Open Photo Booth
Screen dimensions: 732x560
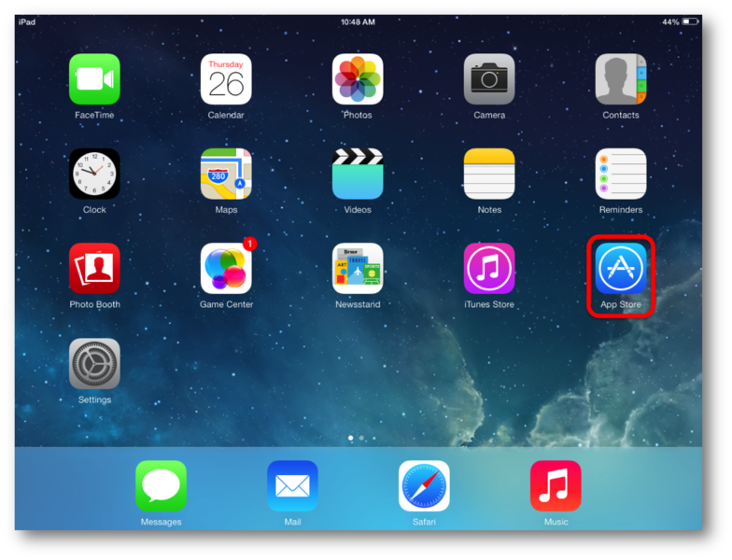(94, 269)
